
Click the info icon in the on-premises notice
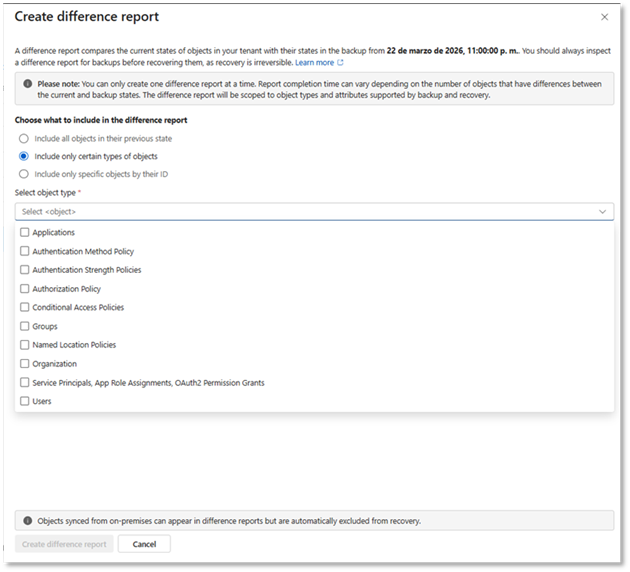point(27,521)
